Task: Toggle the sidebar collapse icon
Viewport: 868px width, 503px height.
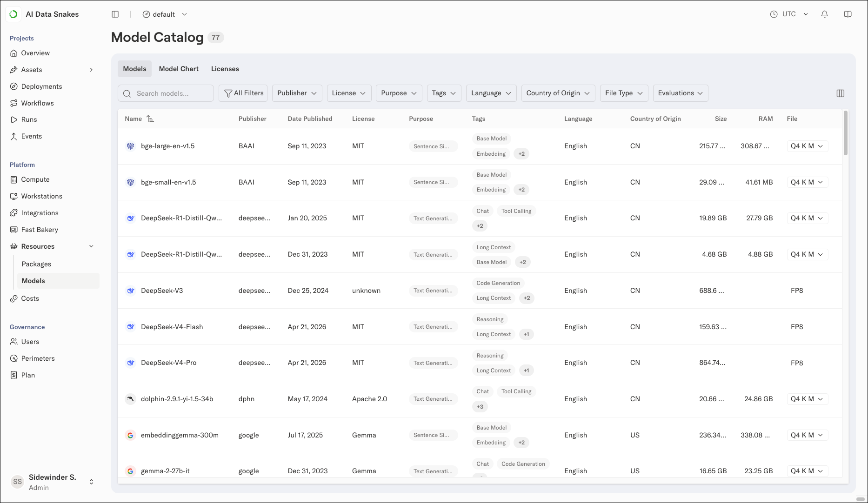Action: coord(115,14)
